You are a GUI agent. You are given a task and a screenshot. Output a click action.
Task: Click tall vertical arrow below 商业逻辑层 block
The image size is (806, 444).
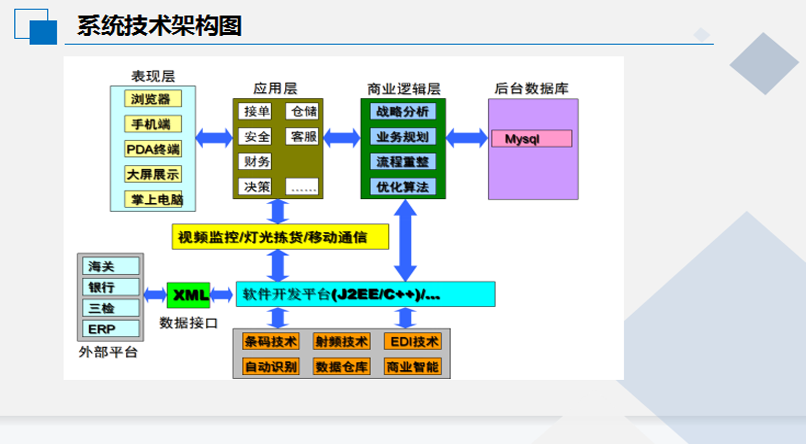tap(405, 240)
